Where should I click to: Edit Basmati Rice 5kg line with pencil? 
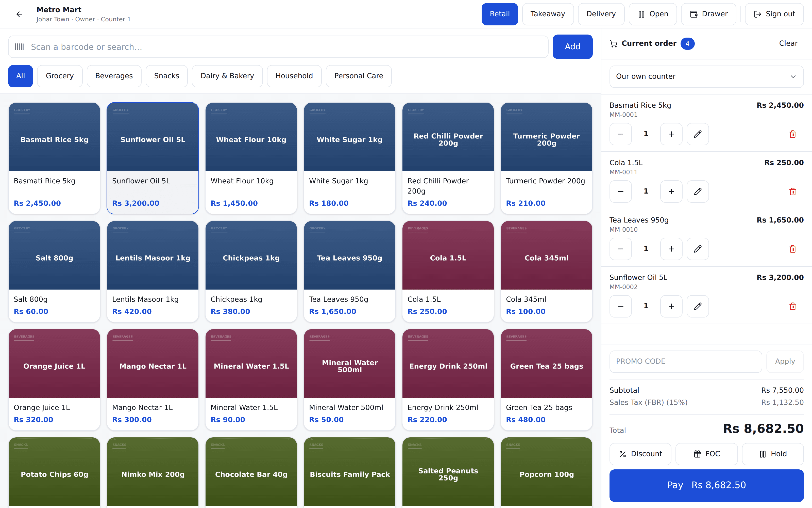pyautogui.click(x=698, y=134)
